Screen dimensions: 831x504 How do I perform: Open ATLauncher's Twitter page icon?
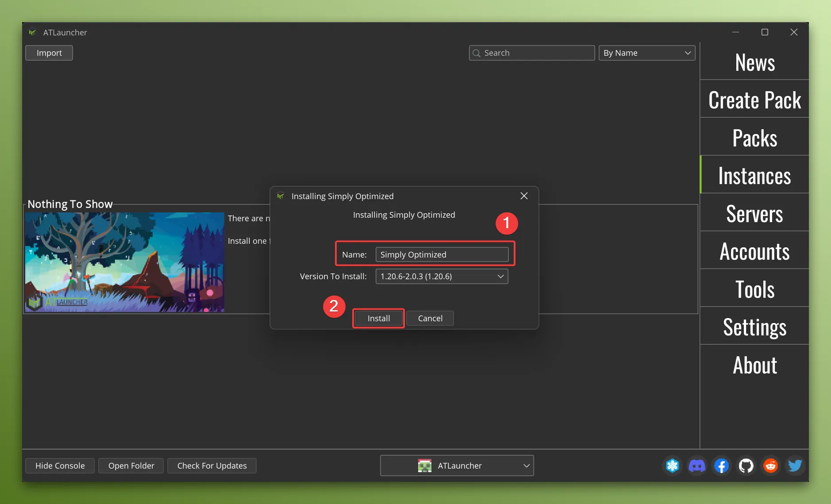pos(794,466)
